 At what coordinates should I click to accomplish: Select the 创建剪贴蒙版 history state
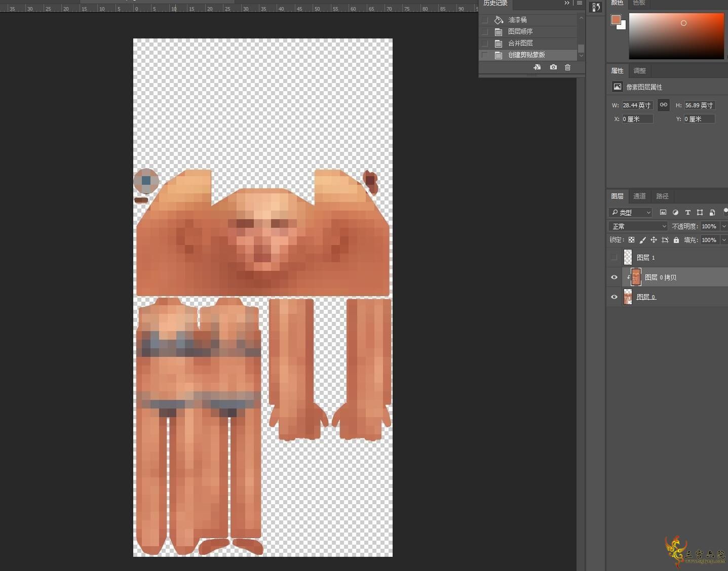point(528,55)
